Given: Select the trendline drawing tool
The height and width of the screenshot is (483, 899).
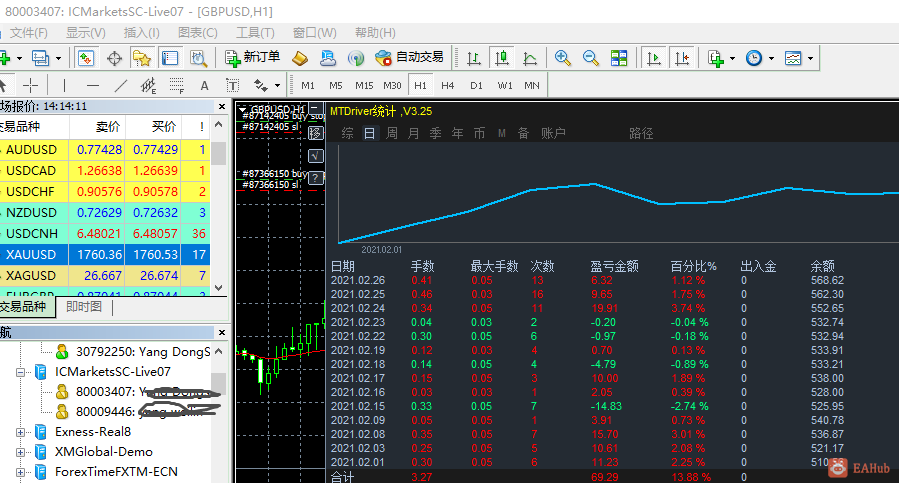Looking at the screenshot, I should 120,85.
